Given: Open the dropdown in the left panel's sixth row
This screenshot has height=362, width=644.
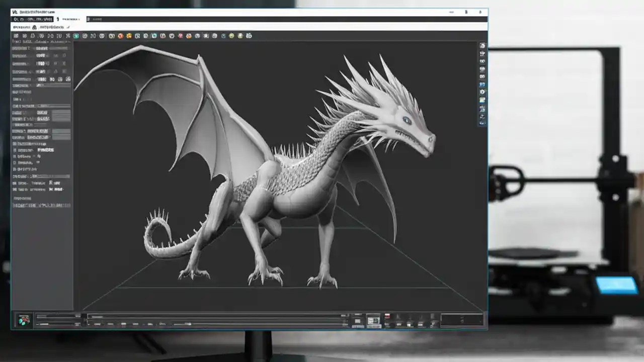Looking at the screenshot, I should click(x=43, y=86).
